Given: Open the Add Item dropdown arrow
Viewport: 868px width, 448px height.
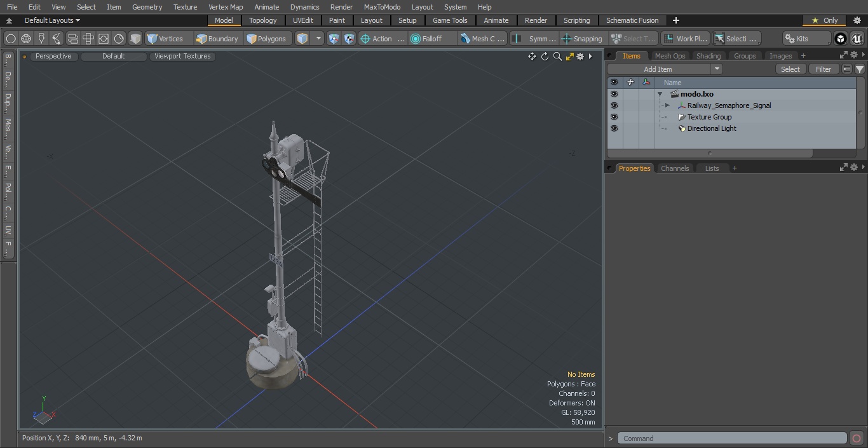Looking at the screenshot, I should pos(717,69).
